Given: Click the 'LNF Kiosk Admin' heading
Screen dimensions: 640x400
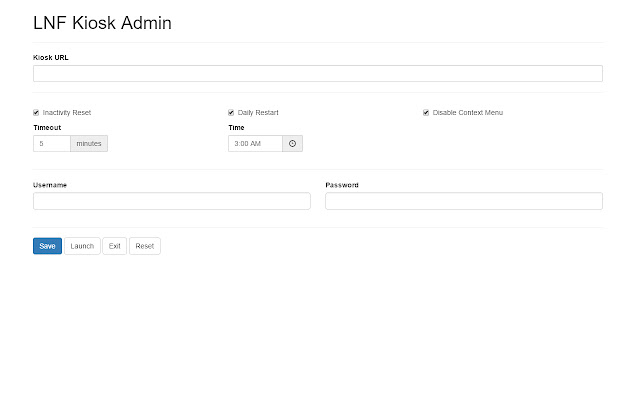Looking at the screenshot, I should point(102,23).
